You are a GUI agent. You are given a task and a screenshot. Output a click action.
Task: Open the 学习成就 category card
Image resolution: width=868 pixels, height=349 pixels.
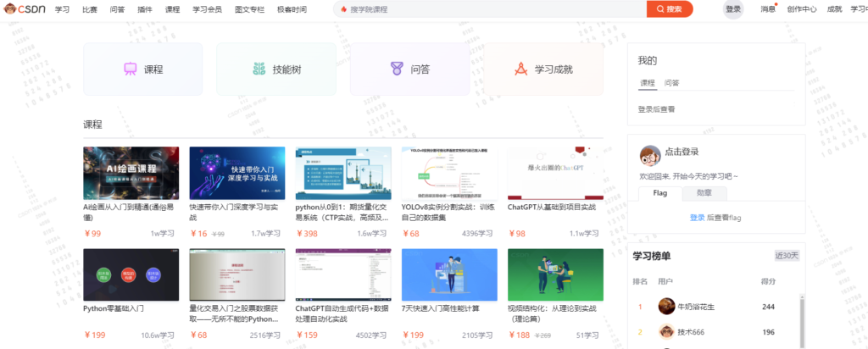(543, 69)
